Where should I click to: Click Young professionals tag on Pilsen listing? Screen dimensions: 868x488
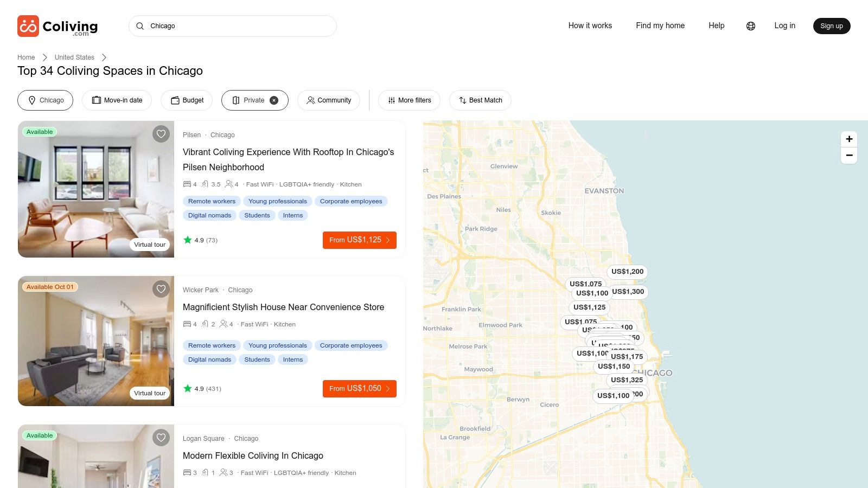278,201
